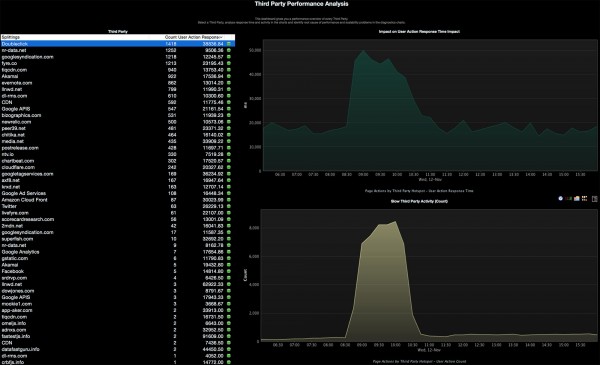
Task: Click the green status icon in Facebook row
Action: (x=229, y=271)
